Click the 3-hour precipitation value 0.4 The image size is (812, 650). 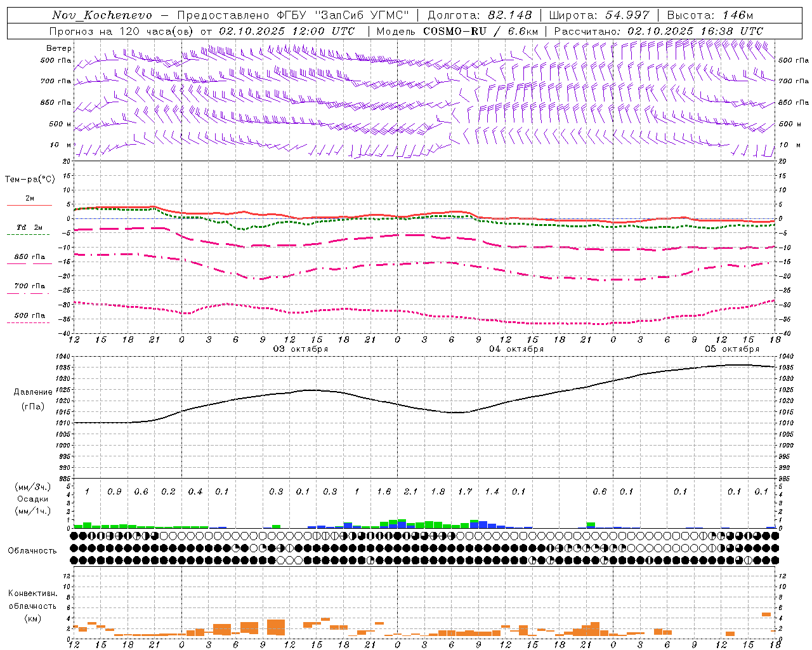[x=195, y=492]
